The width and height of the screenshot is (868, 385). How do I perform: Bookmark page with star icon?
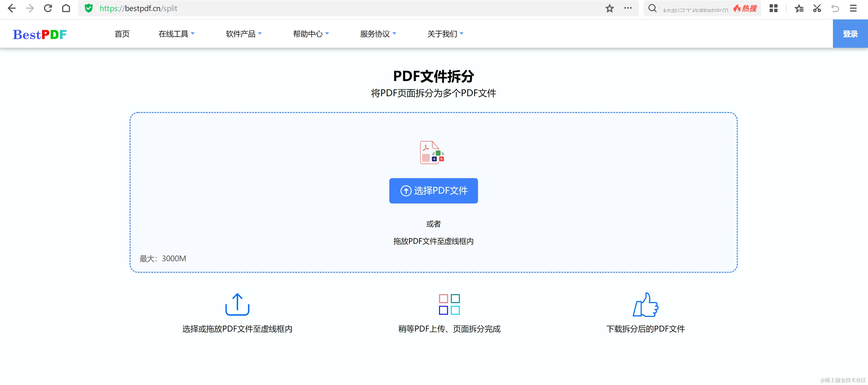609,8
